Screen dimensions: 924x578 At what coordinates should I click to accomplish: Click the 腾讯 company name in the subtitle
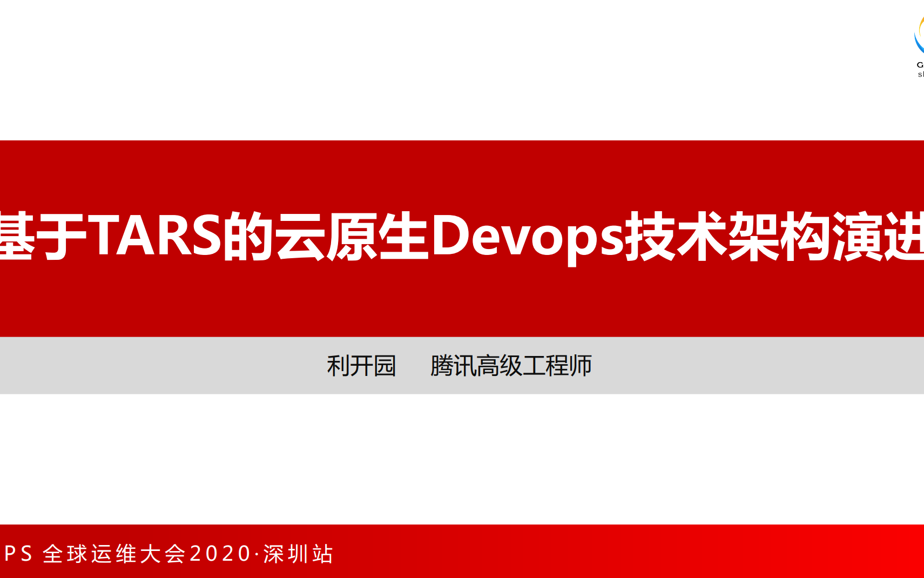(453, 366)
